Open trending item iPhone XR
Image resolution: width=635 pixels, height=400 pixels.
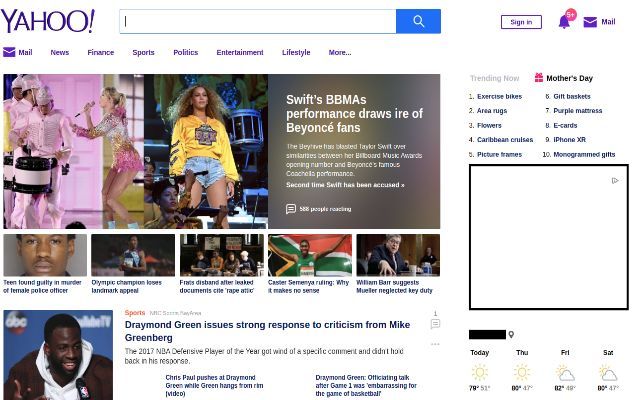pos(569,140)
